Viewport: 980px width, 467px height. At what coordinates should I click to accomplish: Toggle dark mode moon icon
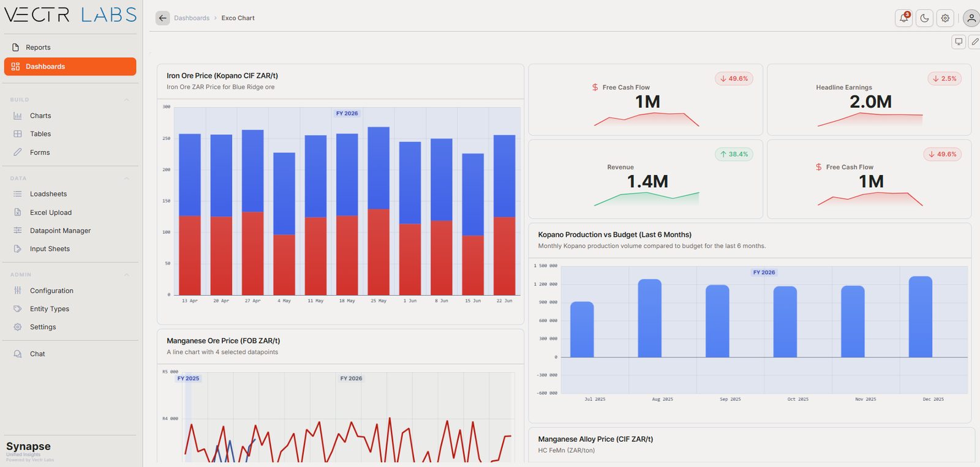(x=924, y=18)
